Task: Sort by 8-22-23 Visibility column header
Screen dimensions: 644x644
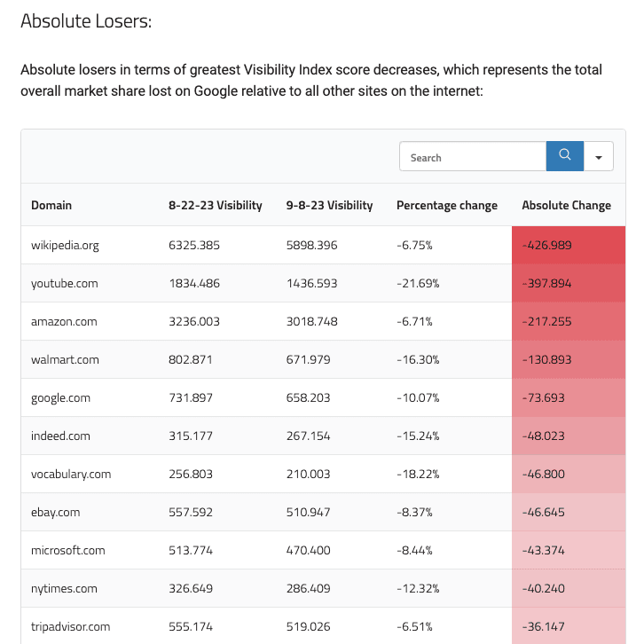Action: 216,205
